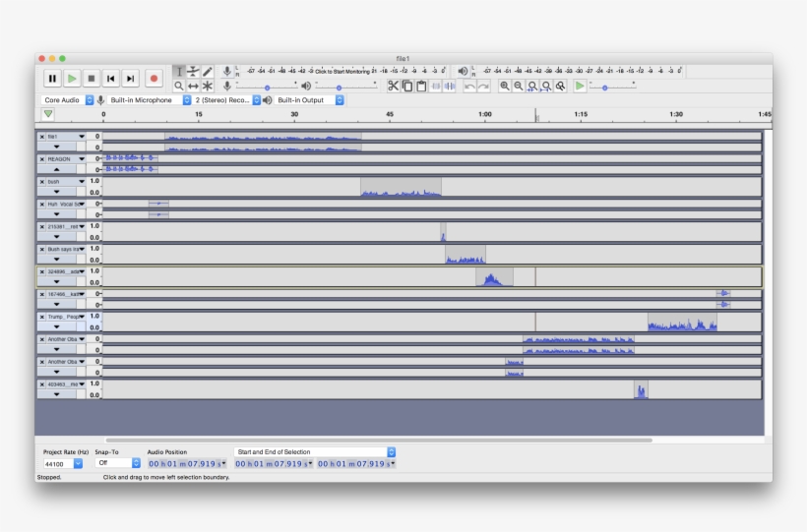This screenshot has width=807, height=532.
Task: Click the recording meter microphone icon
Action: [x=227, y=71]
